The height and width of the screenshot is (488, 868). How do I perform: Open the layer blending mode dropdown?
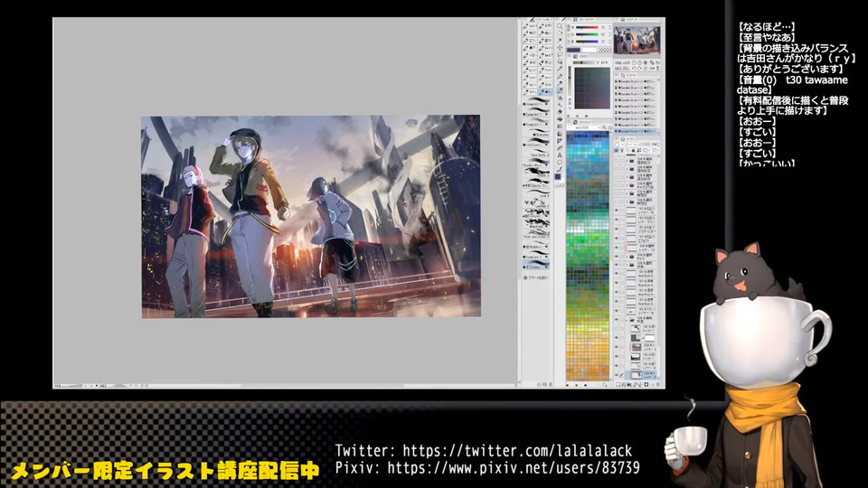[632, 145]
